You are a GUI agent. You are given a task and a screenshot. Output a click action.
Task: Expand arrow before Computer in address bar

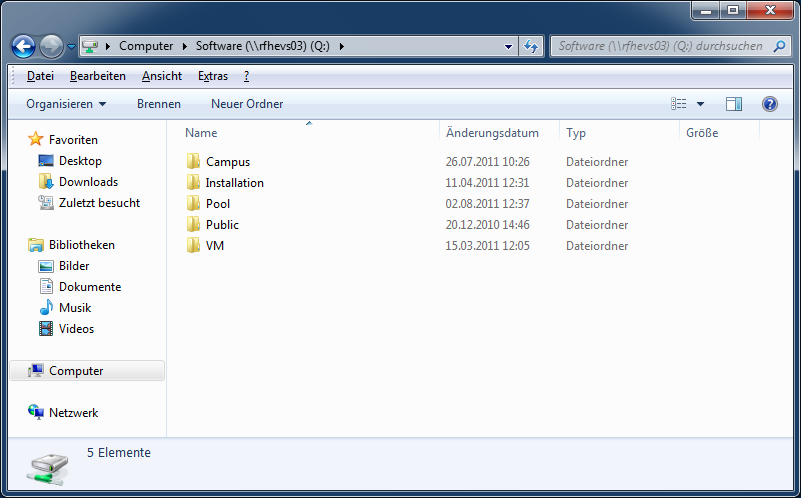pyautogui.click(x=108, y=46)
